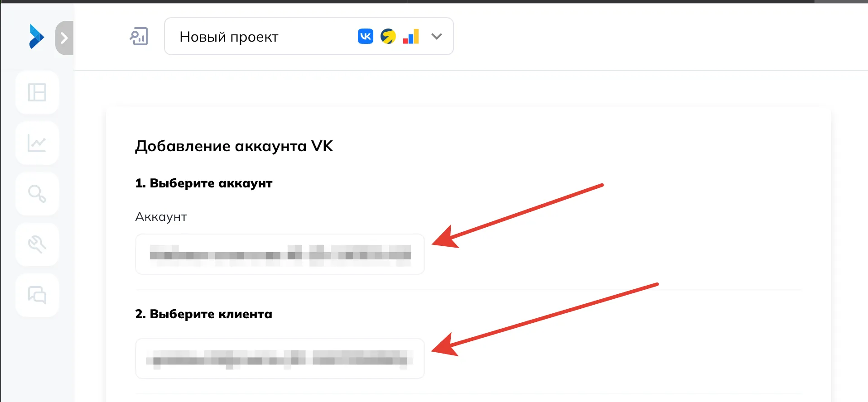Image resolution: width=868 pixels, height=402 pixels.
Task: Open the dashboard layout sidebar icon
Action: [37, 92]
